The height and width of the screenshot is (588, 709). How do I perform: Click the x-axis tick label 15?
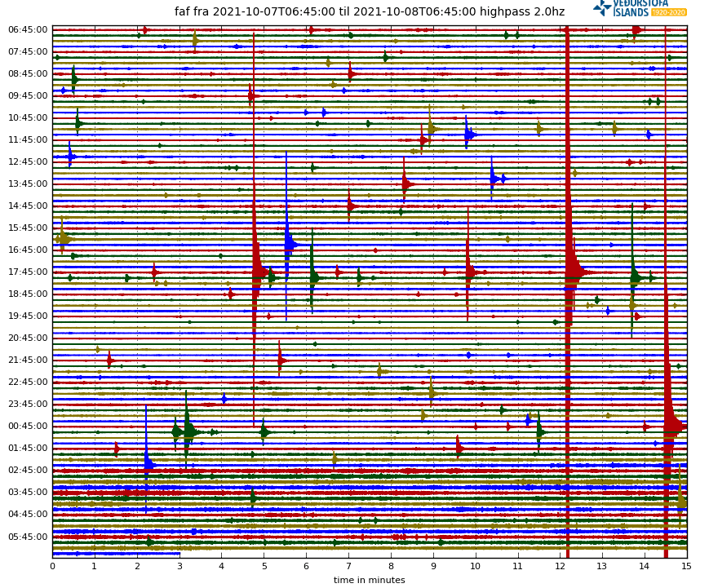tap(687, 566)
